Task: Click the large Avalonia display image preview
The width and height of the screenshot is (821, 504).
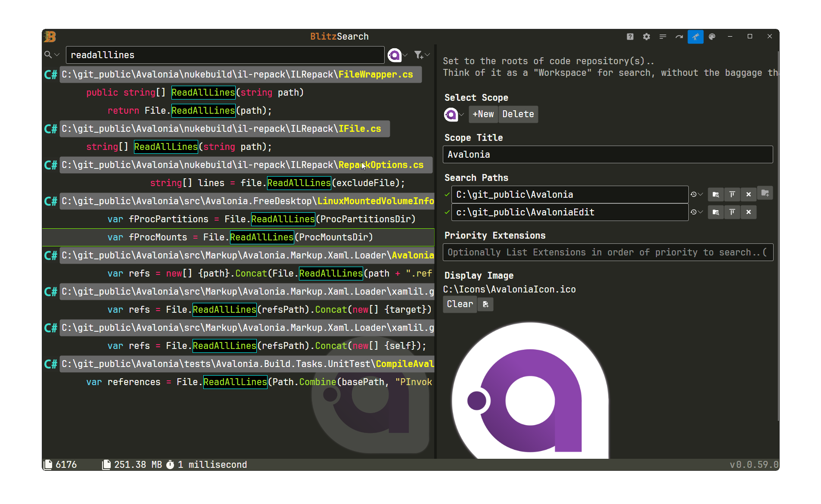Action: [530, 391]
